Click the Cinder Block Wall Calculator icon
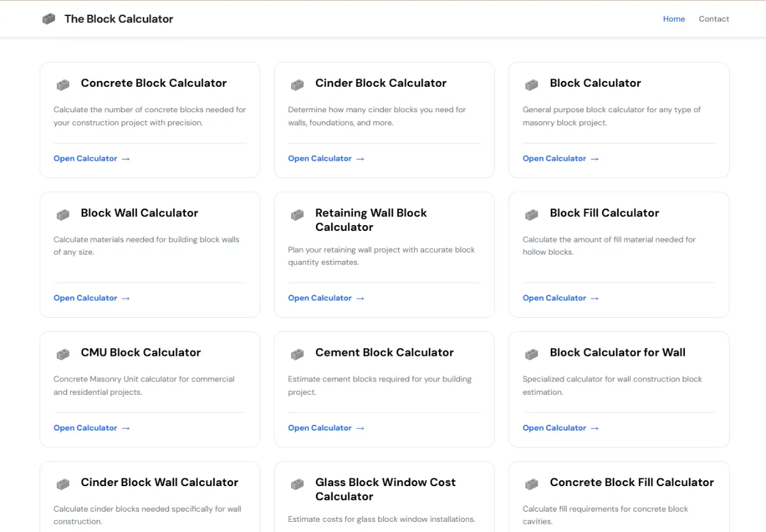The width and height of the screenshot is (766, 532). click(x=63, y=484)
